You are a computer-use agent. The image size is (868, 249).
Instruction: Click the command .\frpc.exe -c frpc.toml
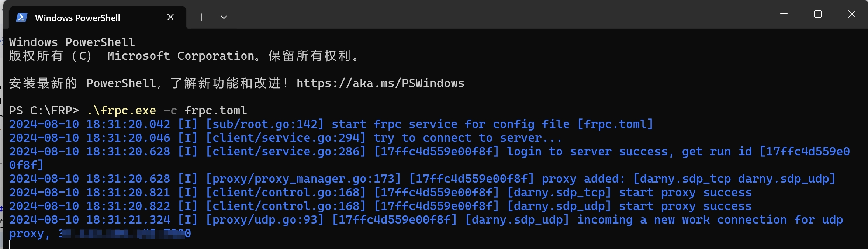(x=166, y=110)
